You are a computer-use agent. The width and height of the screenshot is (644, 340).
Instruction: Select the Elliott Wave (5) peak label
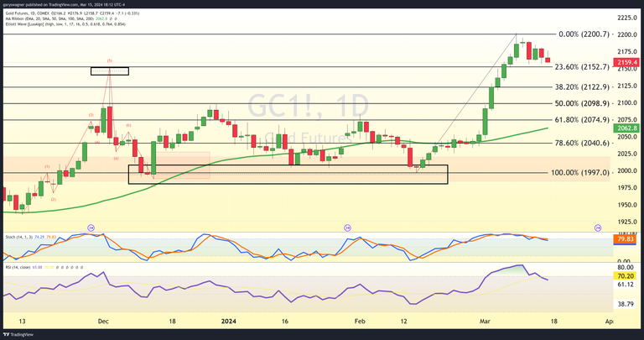click(110, 61)
